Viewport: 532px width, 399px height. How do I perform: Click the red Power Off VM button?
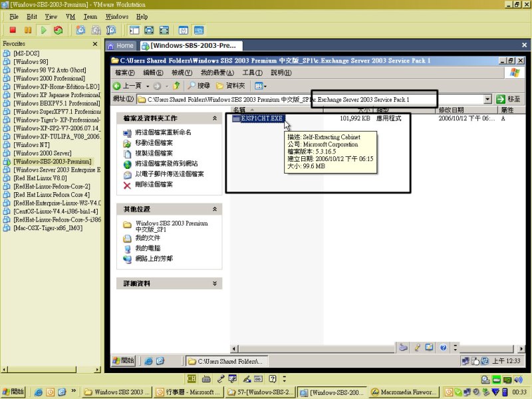(x=13, y=30)
